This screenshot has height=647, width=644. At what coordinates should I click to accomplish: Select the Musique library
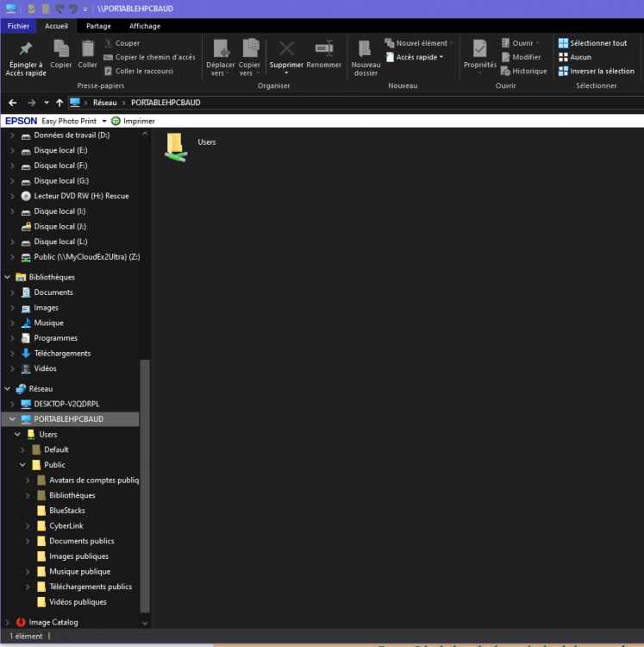point(48,323)
